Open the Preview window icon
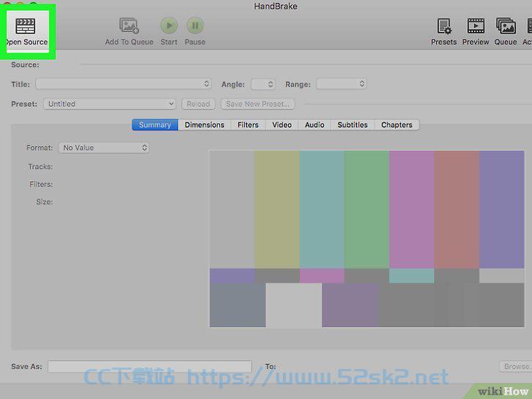The image size is (532, 399). click(476, 26)
